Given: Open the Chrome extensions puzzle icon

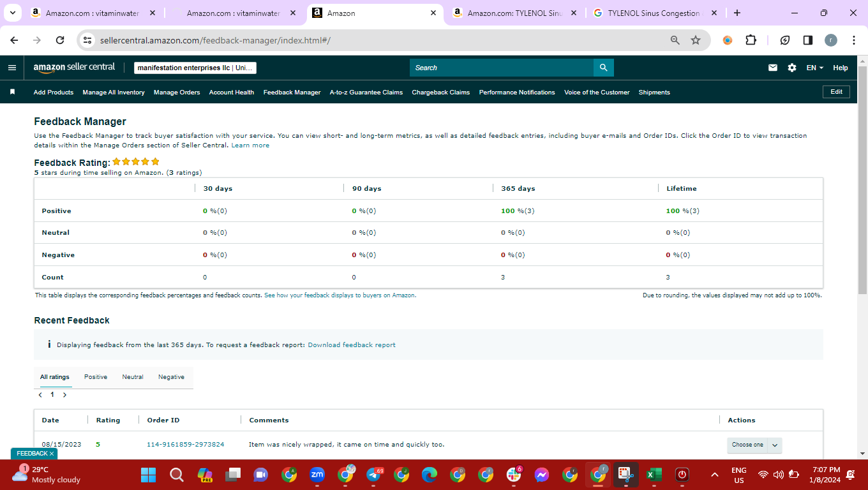Looking at the screenshot, I should pos(751,40).
